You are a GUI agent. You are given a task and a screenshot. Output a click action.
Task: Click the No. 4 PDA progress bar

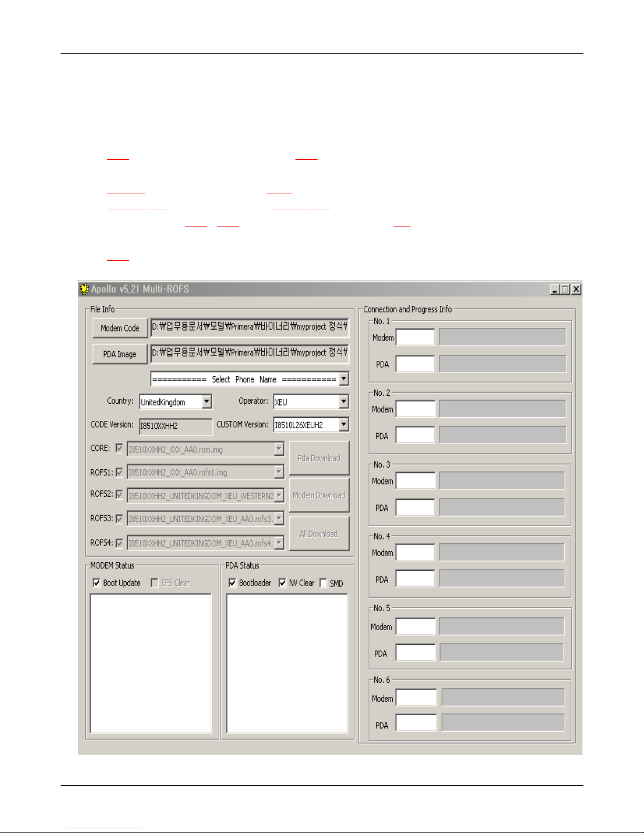pyautogui.click(x=502, y=579)
